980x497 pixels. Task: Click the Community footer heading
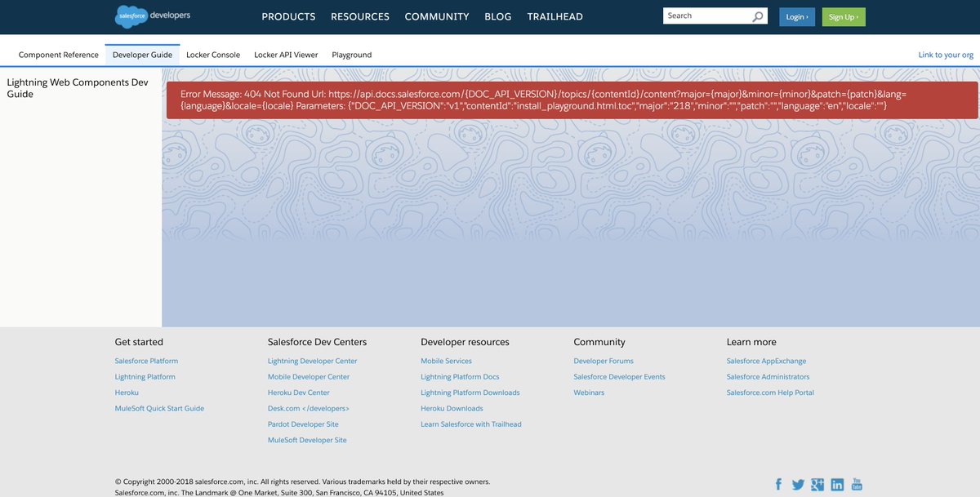pyautogui.click(x=599, y=342)
